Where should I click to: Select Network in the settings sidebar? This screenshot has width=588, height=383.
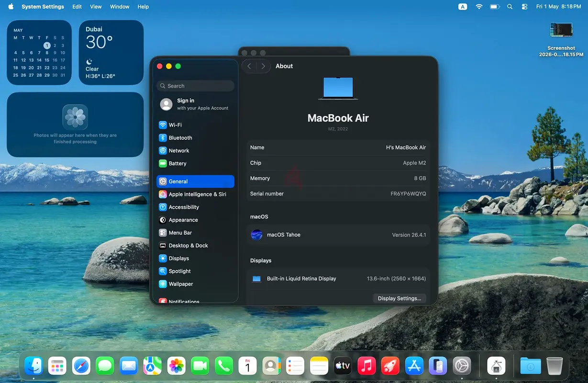click(x=195, y=150)
